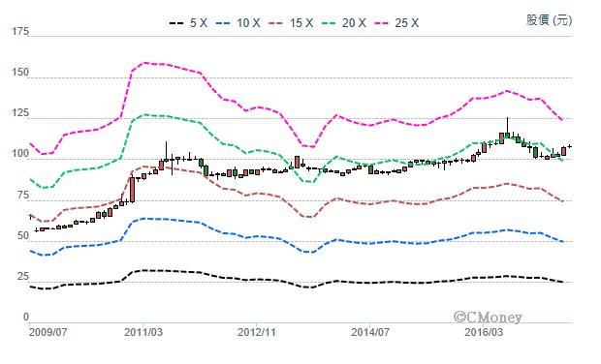Toggle the 20 X legend series
601x364 pixels.
pyautogui.click(x=344, y=23)
